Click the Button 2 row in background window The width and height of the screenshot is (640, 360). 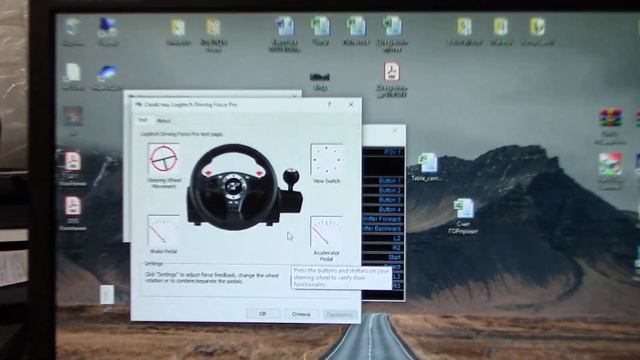tap(383, 190)
